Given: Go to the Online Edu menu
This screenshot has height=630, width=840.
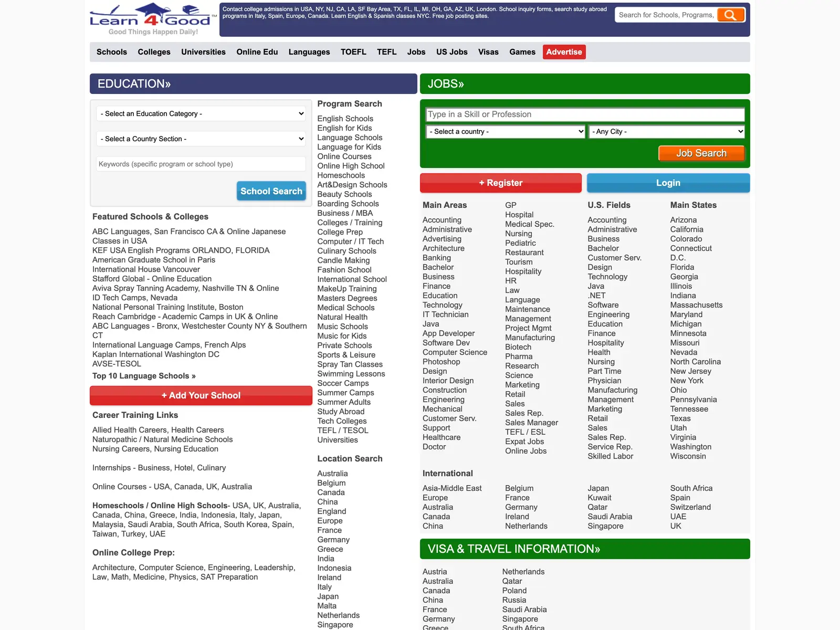Looking at the screenshot, I should [257, 52].
